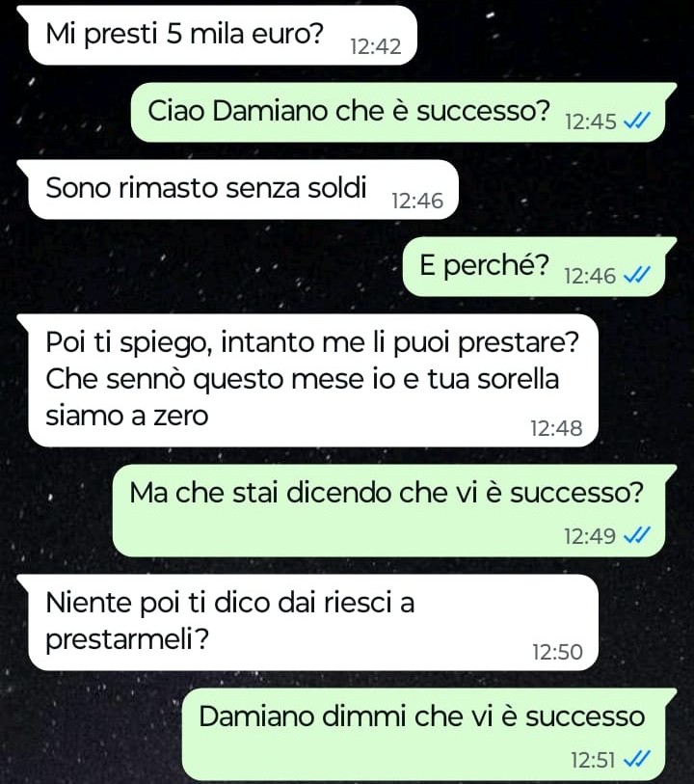This screenshot has width=694, height=784.
Task: Click the 12:50 timestamp
Action: click(x=557, y=652)
